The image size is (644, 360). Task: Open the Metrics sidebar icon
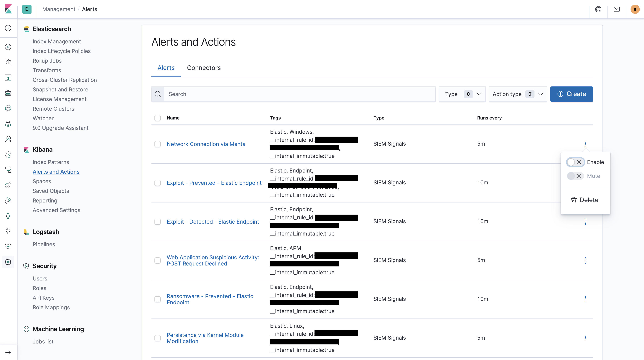[x=8, y=139]
